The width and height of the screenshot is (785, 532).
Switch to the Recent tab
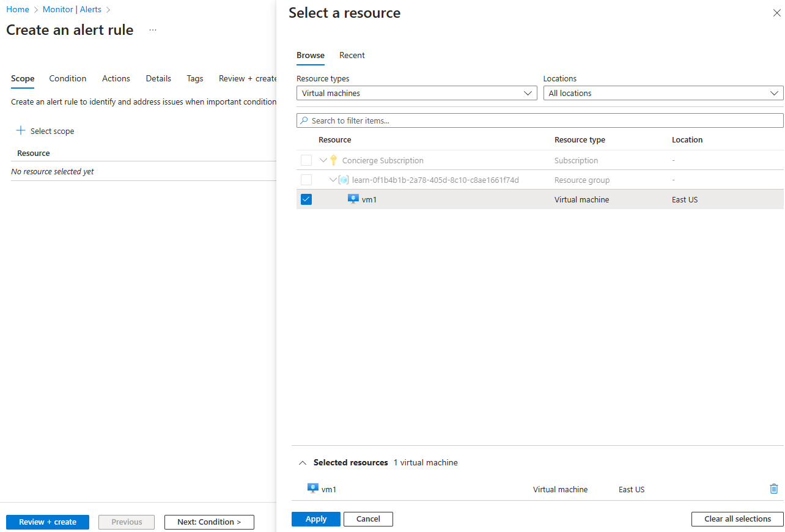point(352,55)
